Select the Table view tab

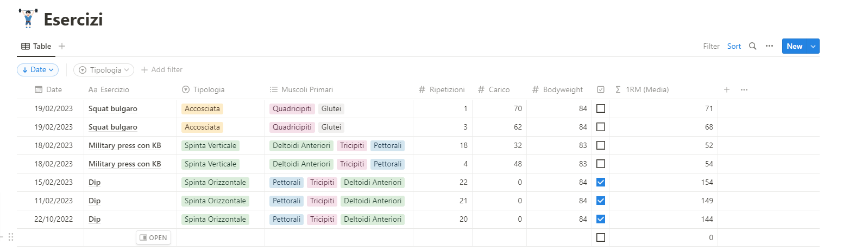pyautogui.click(x=36, y=46)
